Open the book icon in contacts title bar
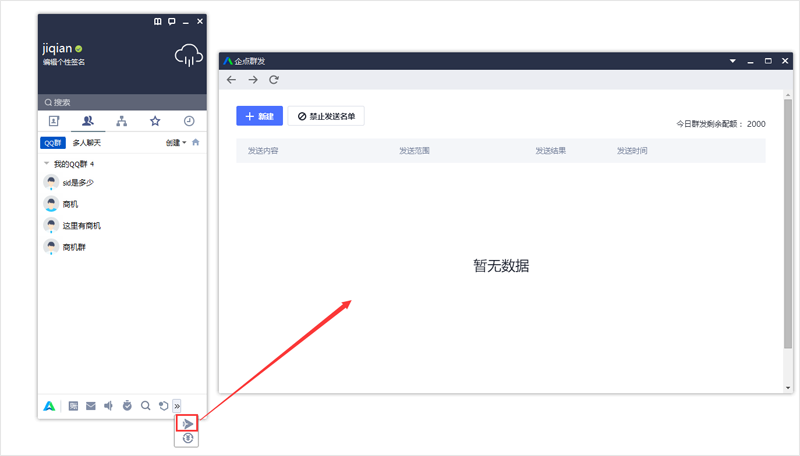800x456 pixels. coord(158,21)
